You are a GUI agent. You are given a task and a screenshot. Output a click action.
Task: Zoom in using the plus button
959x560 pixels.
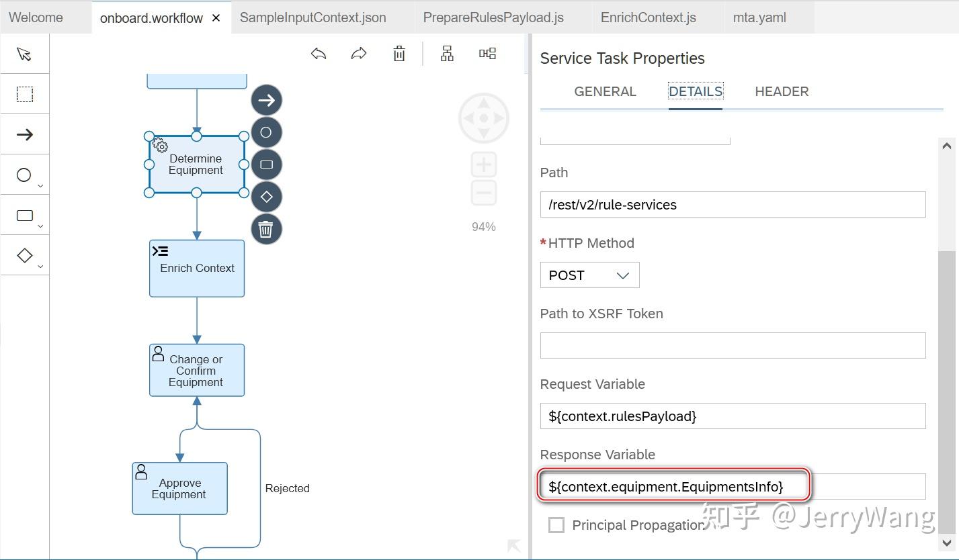point(483,164)
